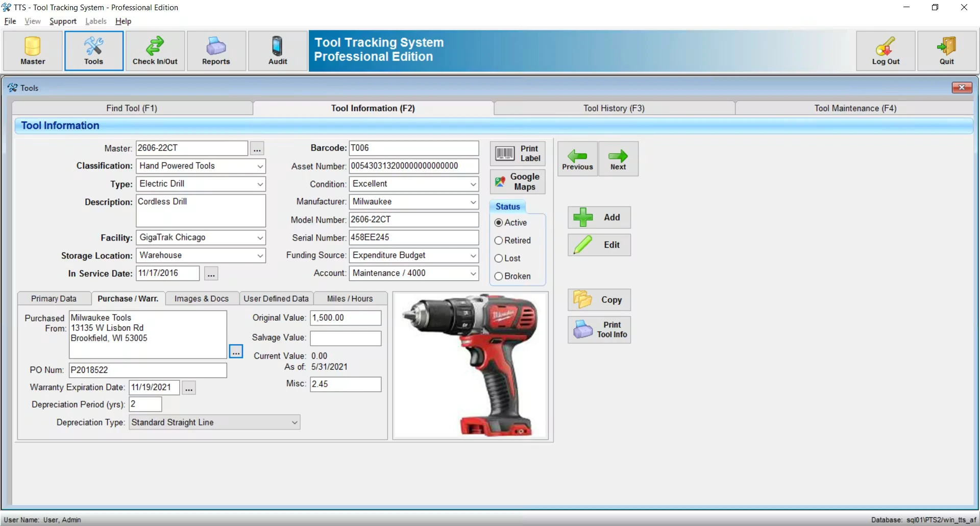The height and width of the screenshot is (526, 980).
Task: Switch to Find Tool (F1) tab
Action: coord(132,108)
